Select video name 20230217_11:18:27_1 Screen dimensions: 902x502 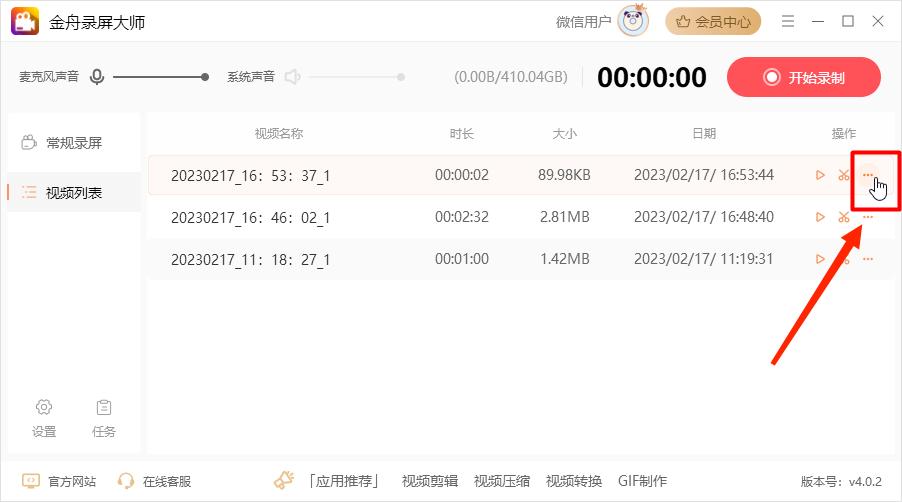click(x=250, y=259)
